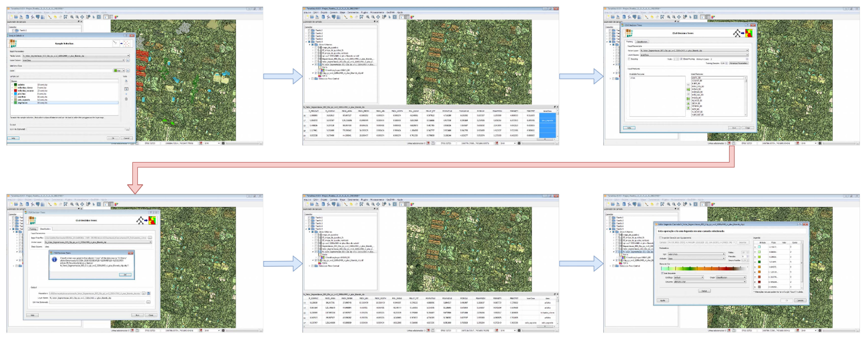
Task: Toggle the Global Pruning checkbox
Action: tap(681, 59)
